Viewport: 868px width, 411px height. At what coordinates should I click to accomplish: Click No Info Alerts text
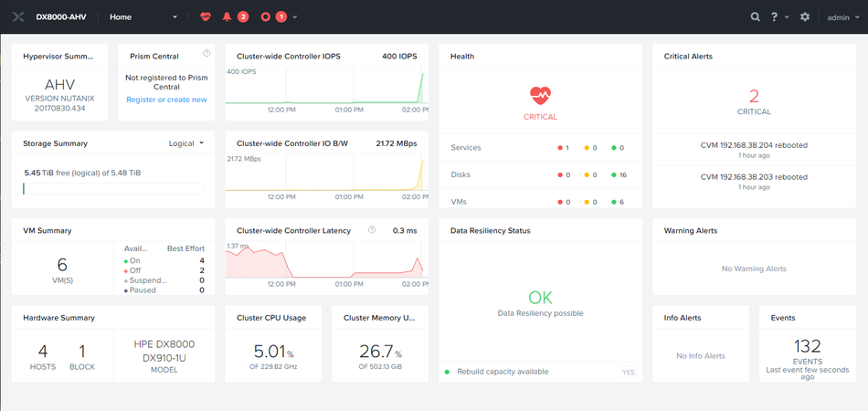coord(701,355)
